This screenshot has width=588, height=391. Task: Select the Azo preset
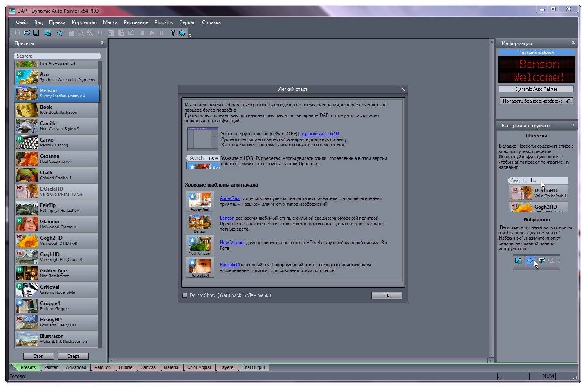tap(57, 77)
